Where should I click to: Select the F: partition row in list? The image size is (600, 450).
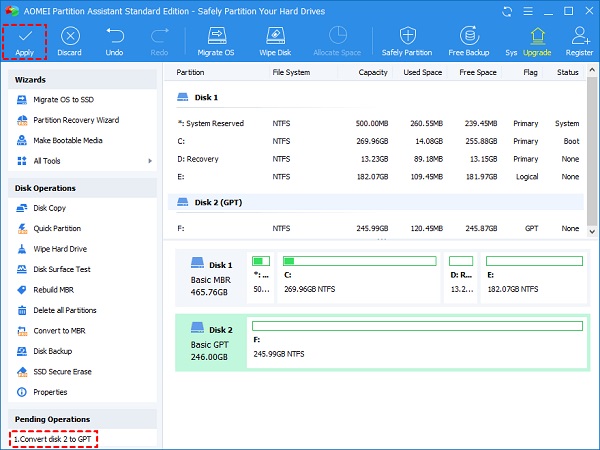pyautogui.click(x=376, y=228)
